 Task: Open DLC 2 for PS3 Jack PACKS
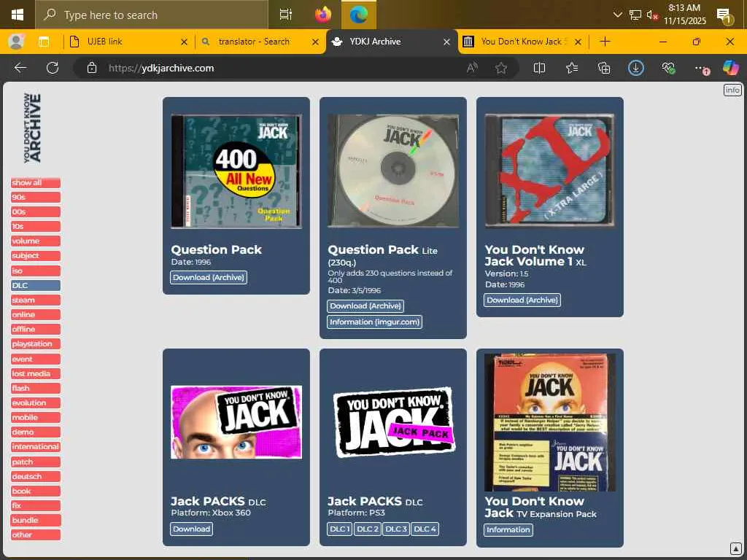(x=368, y=529)
